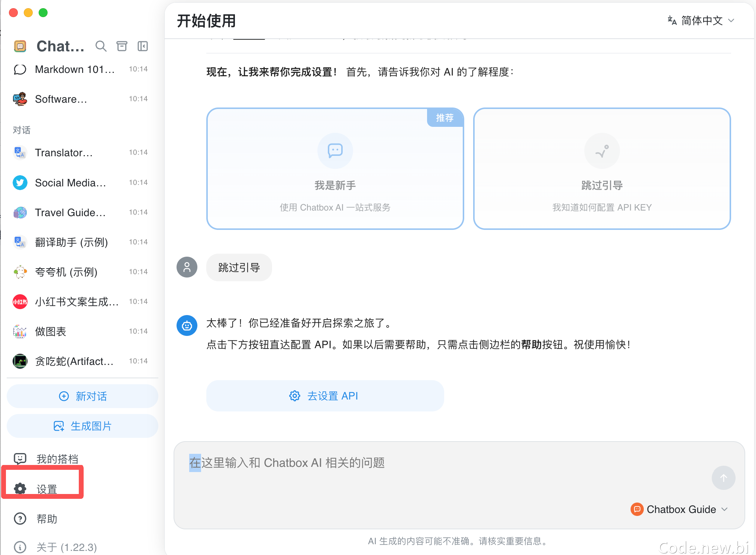Open the search icon in sidebar header
This screenshot has width=756, height=555.
tap(101, 46)
